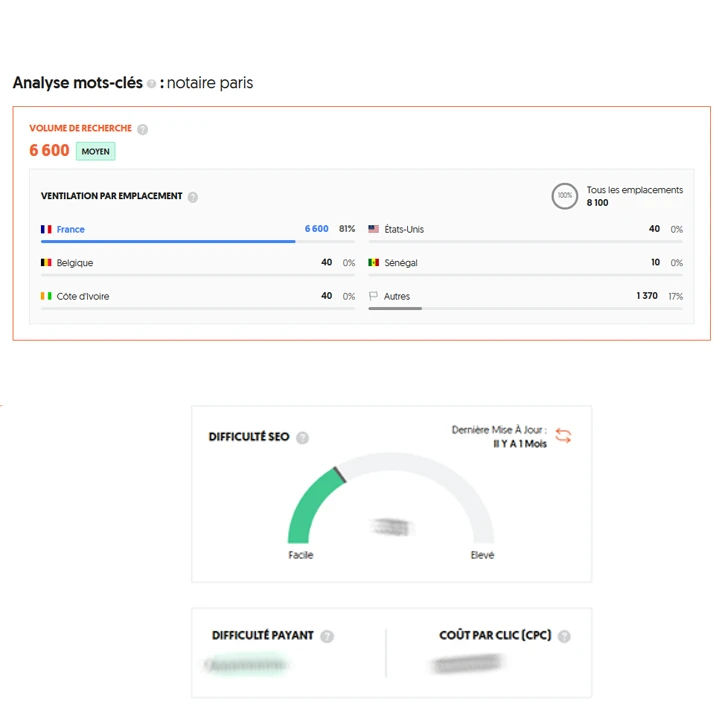Click the MOYEN volume badge

[96, 151]
